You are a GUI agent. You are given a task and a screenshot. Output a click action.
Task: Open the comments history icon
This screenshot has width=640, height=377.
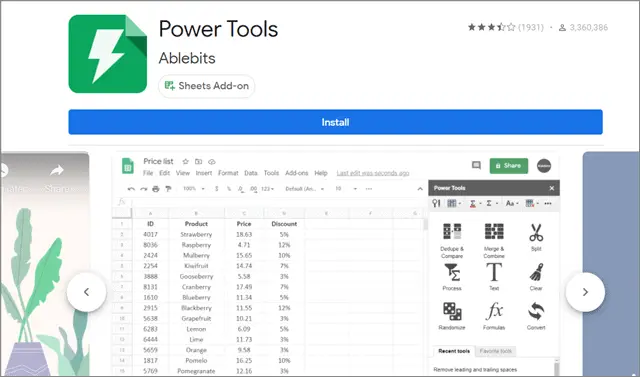pyautogui.click(x=476, y=165)
